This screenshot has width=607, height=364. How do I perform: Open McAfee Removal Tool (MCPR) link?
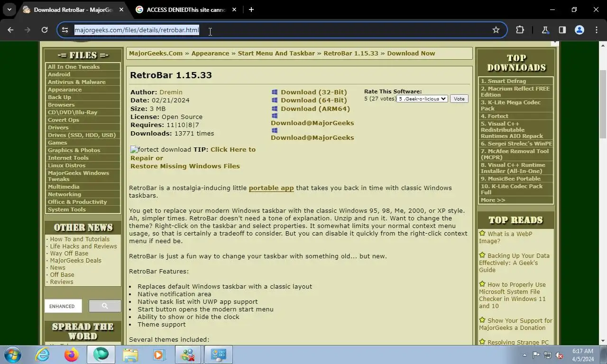515,154
